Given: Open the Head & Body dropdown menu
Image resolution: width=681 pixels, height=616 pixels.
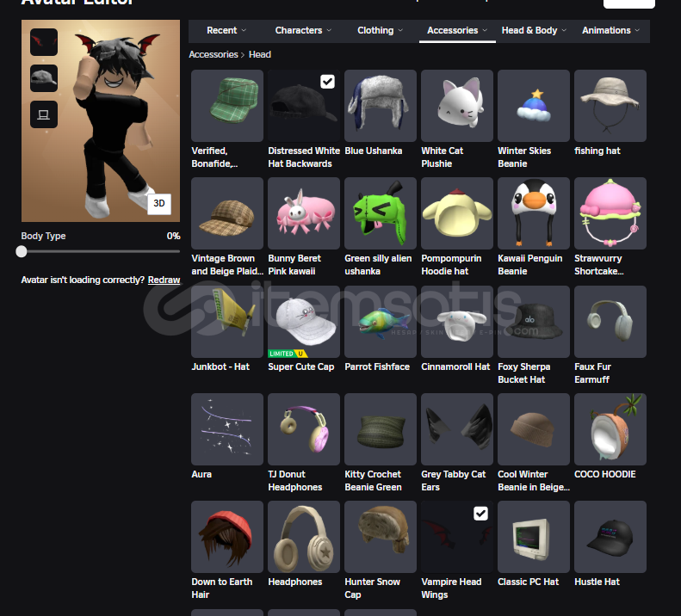Looking at the screenshot, I should pyautogui.click(x=534, y=30).
